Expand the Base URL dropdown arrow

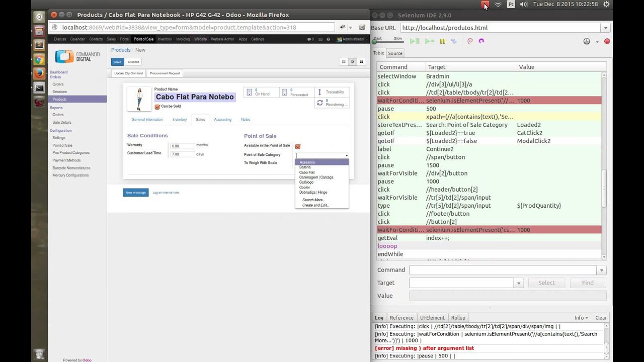pyautogui.click(x=605, y=28)
